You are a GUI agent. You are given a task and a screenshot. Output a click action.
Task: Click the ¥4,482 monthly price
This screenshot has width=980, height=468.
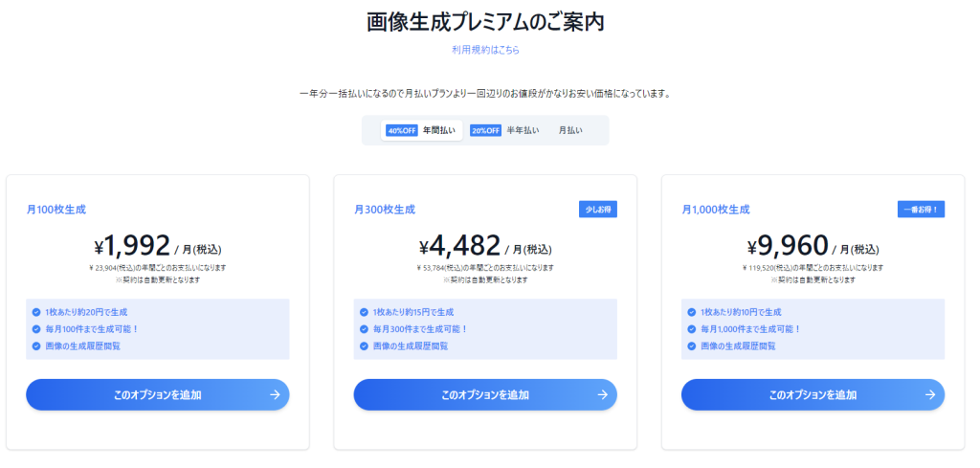click(x=458, y=247)
